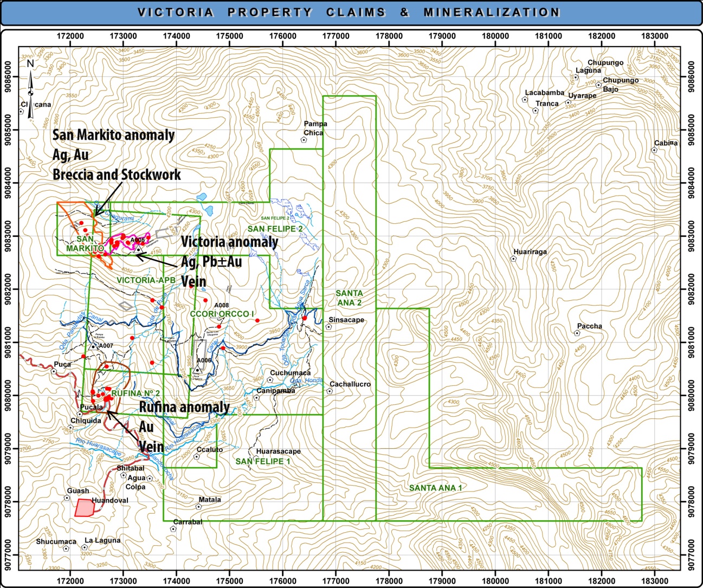Select the VICTORIA-APB claim label
This screenshot has height=588, width=703.
(x=146, y=280)
